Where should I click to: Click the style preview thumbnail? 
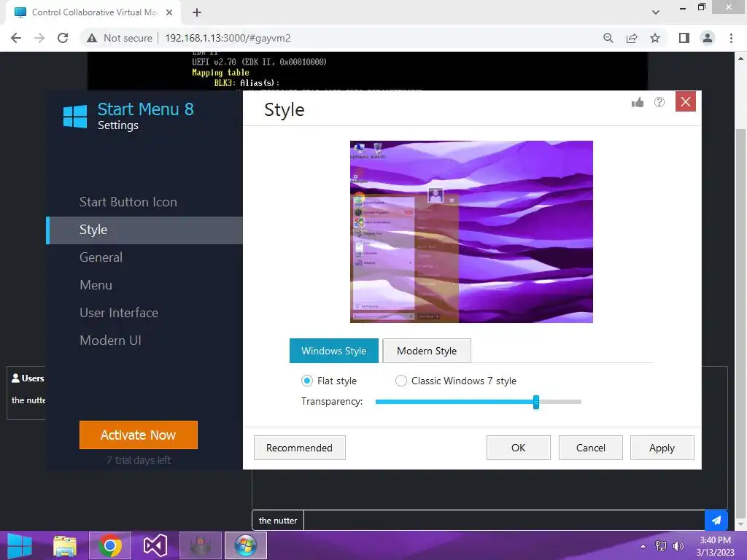[471, 231]
